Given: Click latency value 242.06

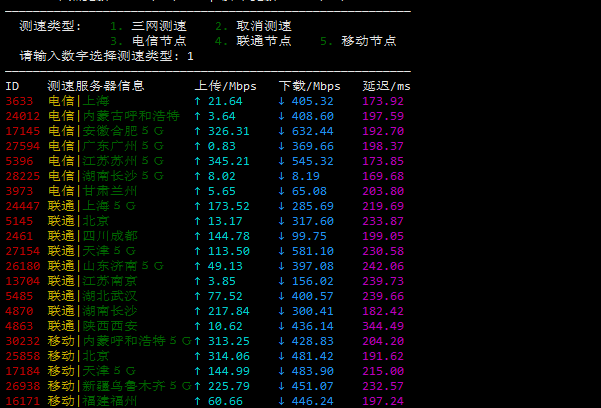Looking at the screenshot, I should click(383, 266).
